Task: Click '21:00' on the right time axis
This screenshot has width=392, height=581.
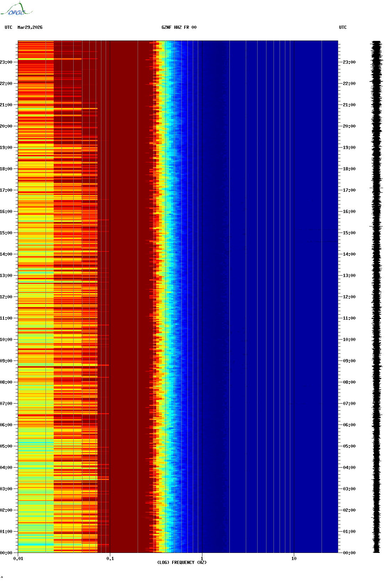Action: [x=349, y=105]
